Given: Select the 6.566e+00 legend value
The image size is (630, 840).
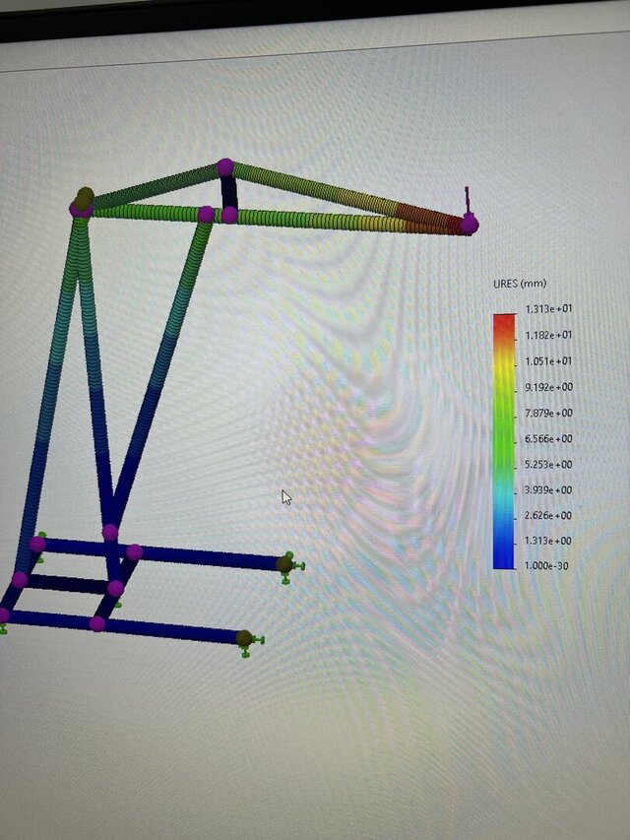Looking at the screenshot, I should click(548, 439).
